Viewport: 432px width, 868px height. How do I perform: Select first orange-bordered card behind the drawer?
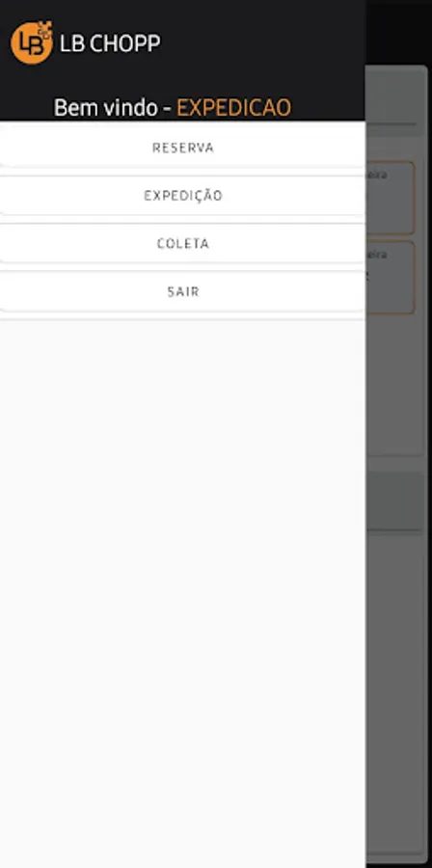[x=391, y=198]
